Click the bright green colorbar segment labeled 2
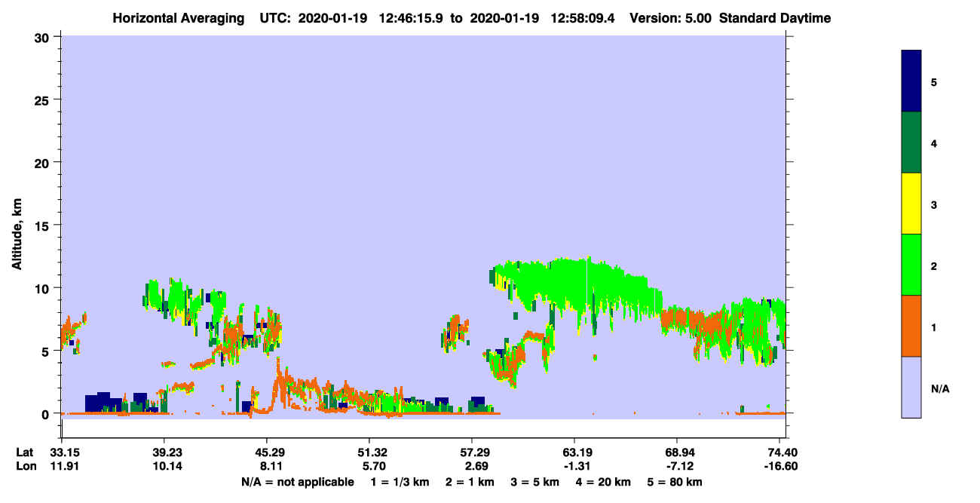This screenshot has width=980, height=503. click(x=911, y=265)
